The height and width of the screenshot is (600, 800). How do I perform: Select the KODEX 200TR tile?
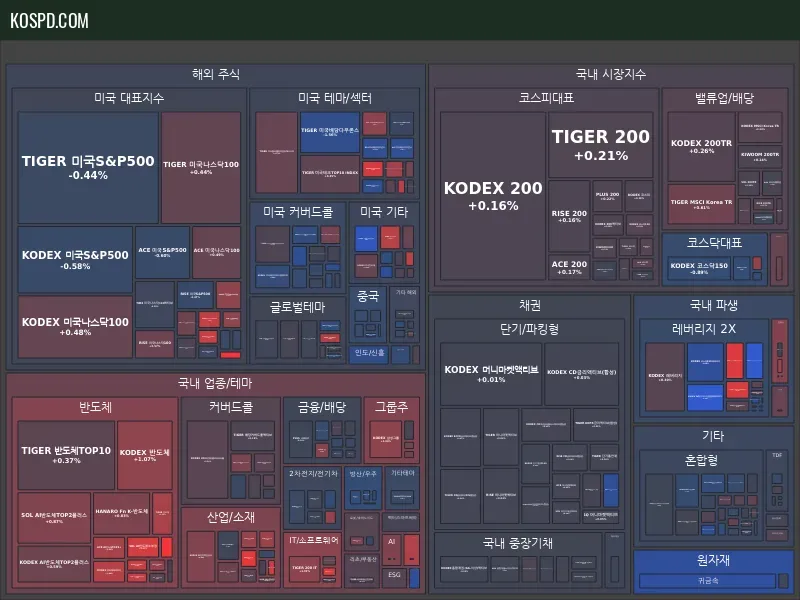point(701,146)
